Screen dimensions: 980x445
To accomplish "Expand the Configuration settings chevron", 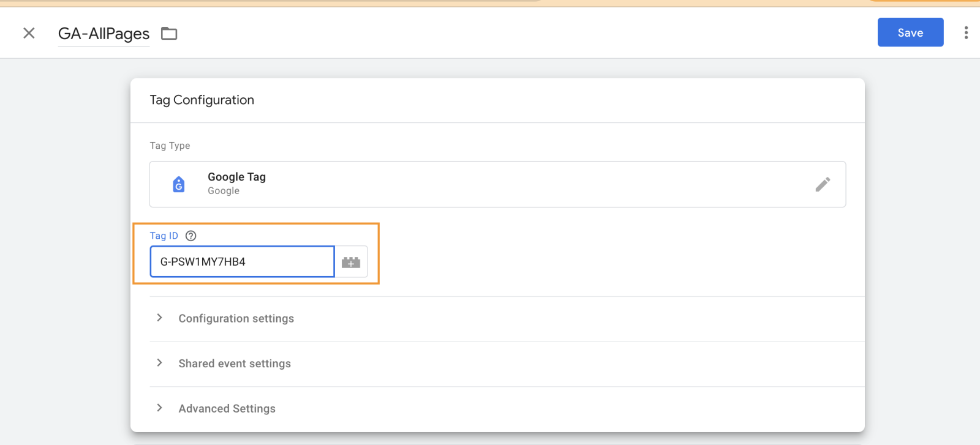I will (x=159, y=318).
